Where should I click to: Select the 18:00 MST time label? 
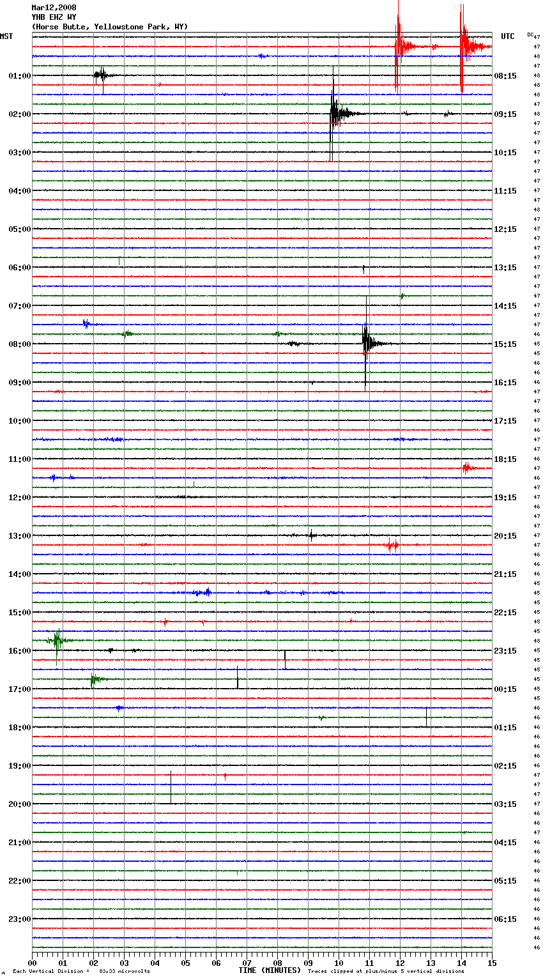point(20,728)
